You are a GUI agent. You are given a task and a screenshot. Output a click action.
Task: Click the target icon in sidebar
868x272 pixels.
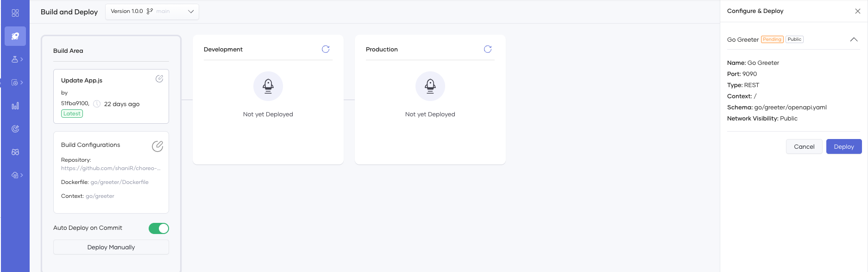[x=15, y=129]
